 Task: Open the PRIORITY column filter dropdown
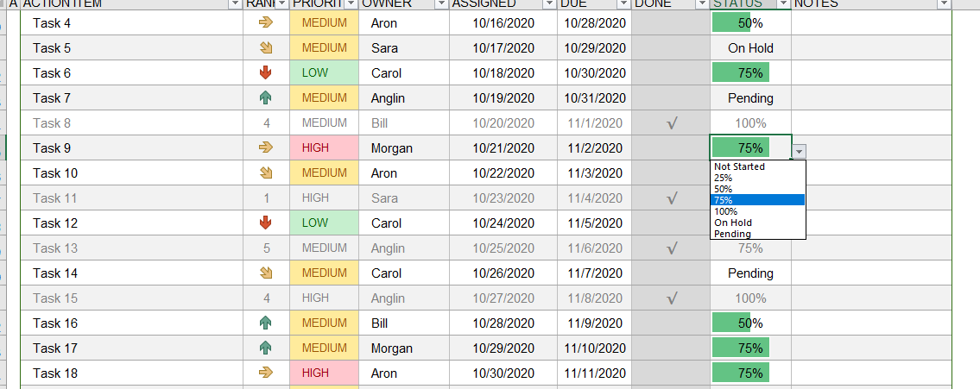(x=351, y=3)
